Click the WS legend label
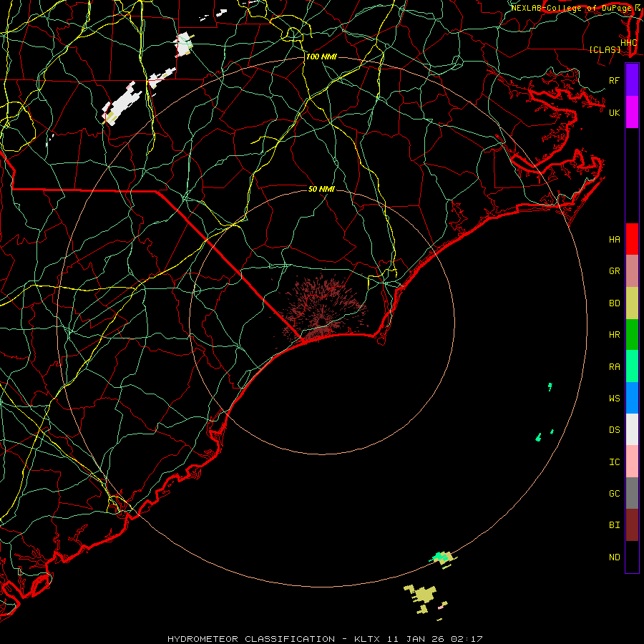Screen dimensions: 644x644 pos(614,399)
